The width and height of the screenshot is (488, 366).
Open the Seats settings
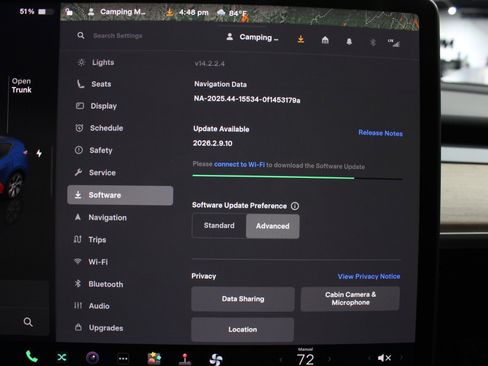tap(94, 84)
